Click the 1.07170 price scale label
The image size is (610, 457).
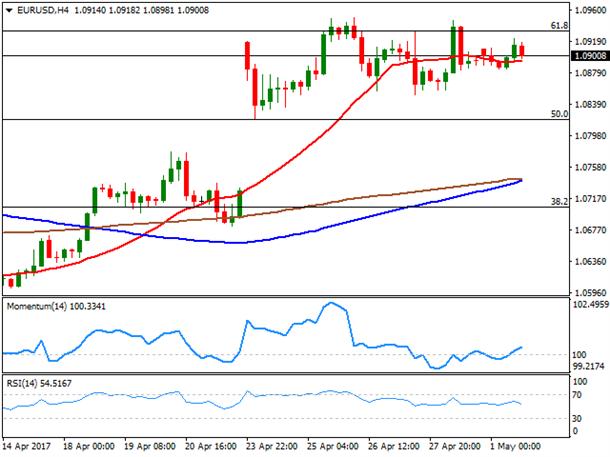(591, 199)
